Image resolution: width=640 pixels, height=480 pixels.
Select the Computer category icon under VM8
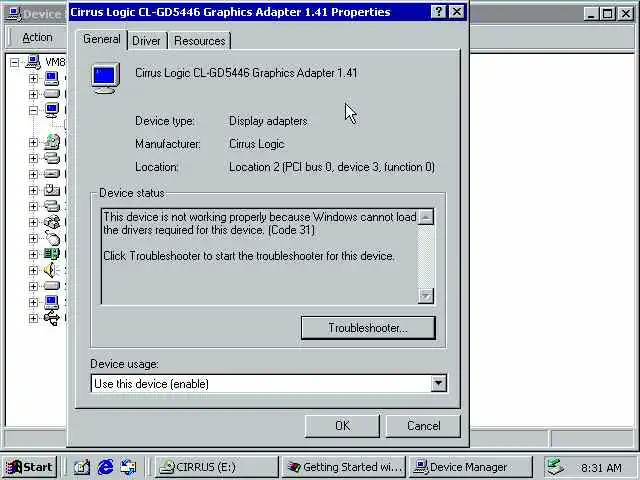pyautogui.click(x=51, y=78)
